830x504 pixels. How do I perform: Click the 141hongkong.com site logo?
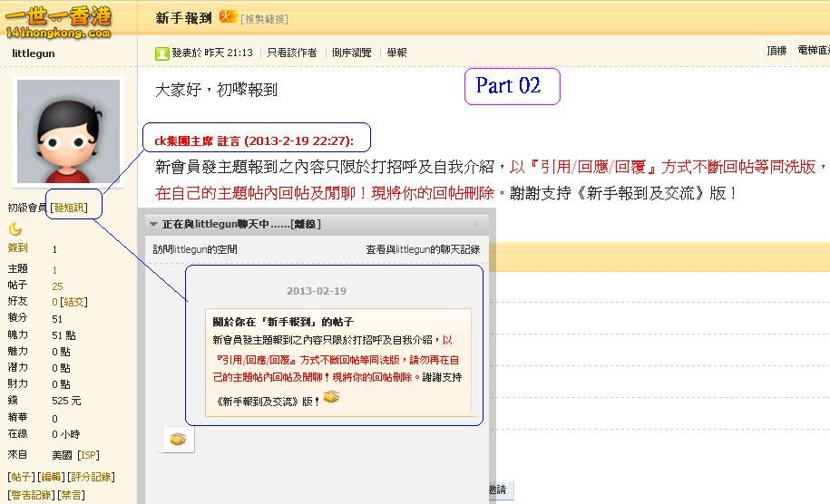click(x=58, y=23)
